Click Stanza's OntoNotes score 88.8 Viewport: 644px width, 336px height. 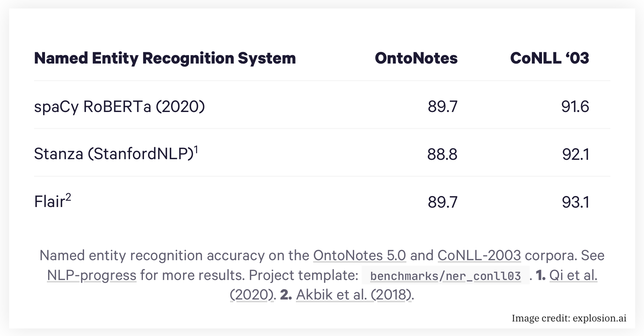(x=442, y=154)
